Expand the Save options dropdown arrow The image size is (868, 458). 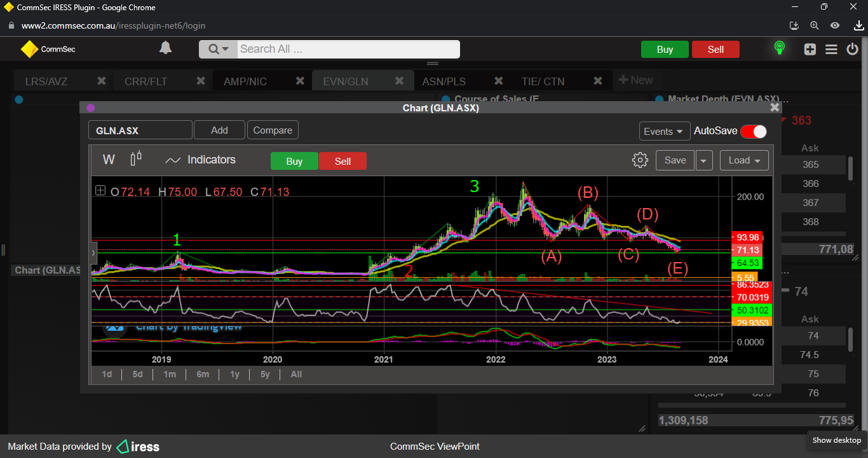704,160
